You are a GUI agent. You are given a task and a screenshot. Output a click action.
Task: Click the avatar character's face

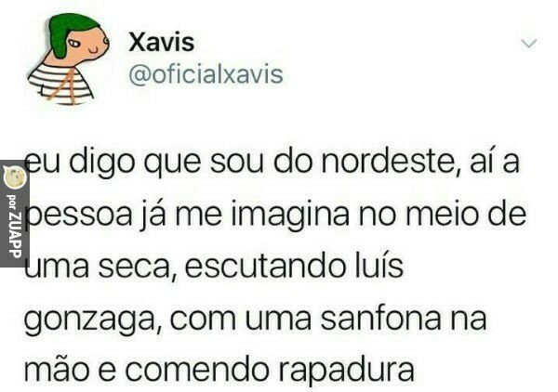pos(88,45)
